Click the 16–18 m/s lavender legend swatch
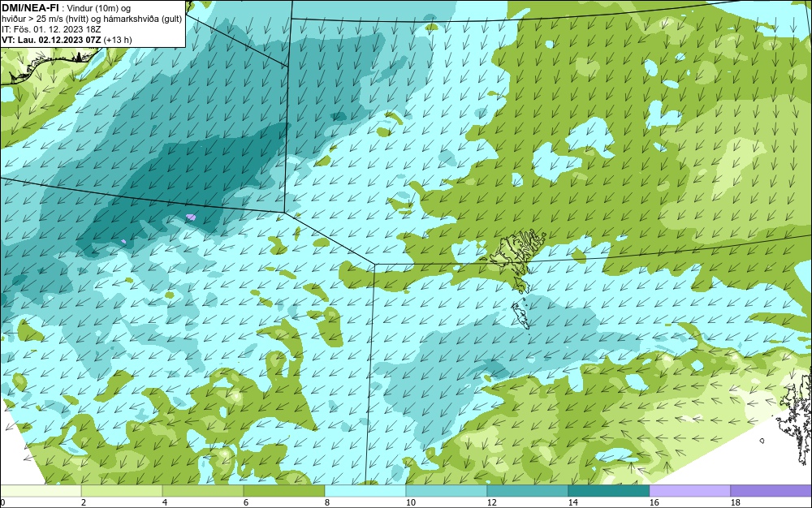Image resolution: width=812 pixels, height=508 pixels. (689, 491)
